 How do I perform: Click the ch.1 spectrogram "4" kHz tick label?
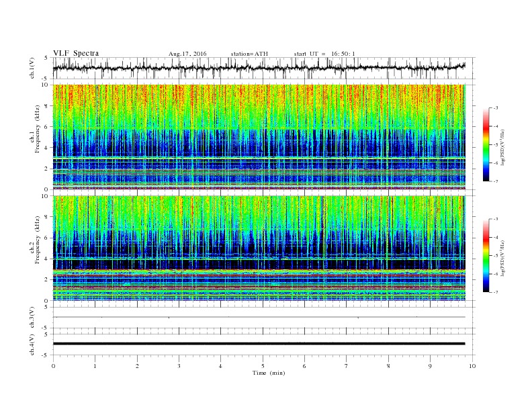coord(46,148)
